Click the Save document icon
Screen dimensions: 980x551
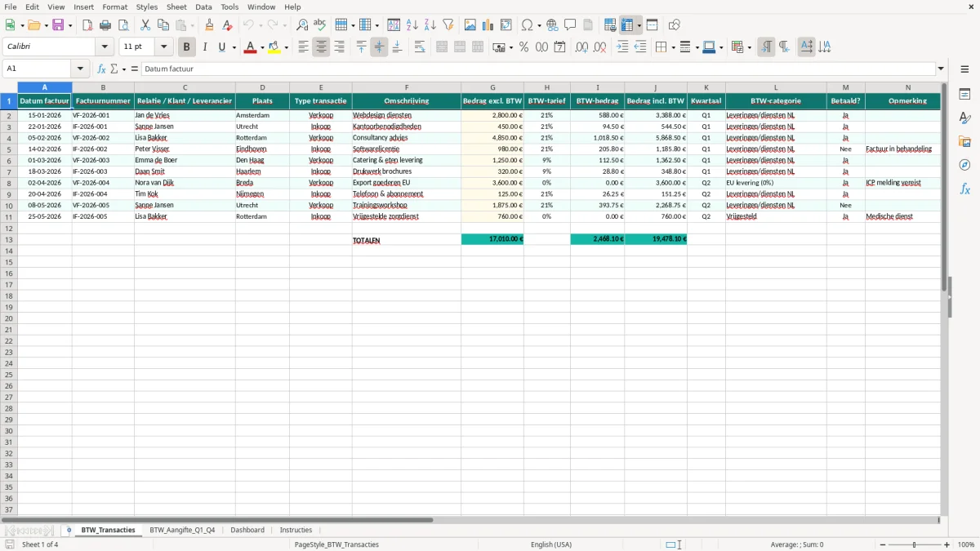click(x=57, y=25)
